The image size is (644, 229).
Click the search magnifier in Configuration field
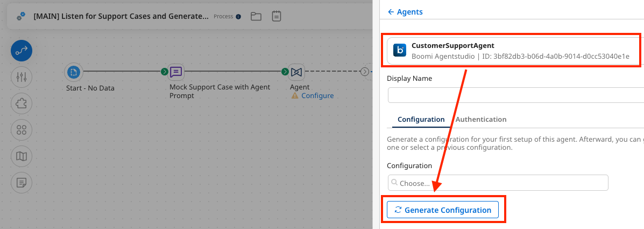click(x=394, y=183)
